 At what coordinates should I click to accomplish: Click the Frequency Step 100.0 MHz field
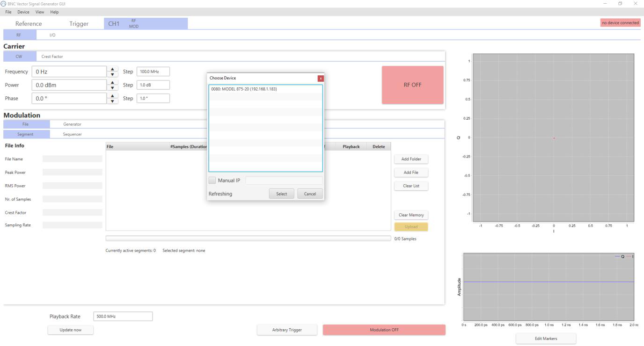[153, 72]
